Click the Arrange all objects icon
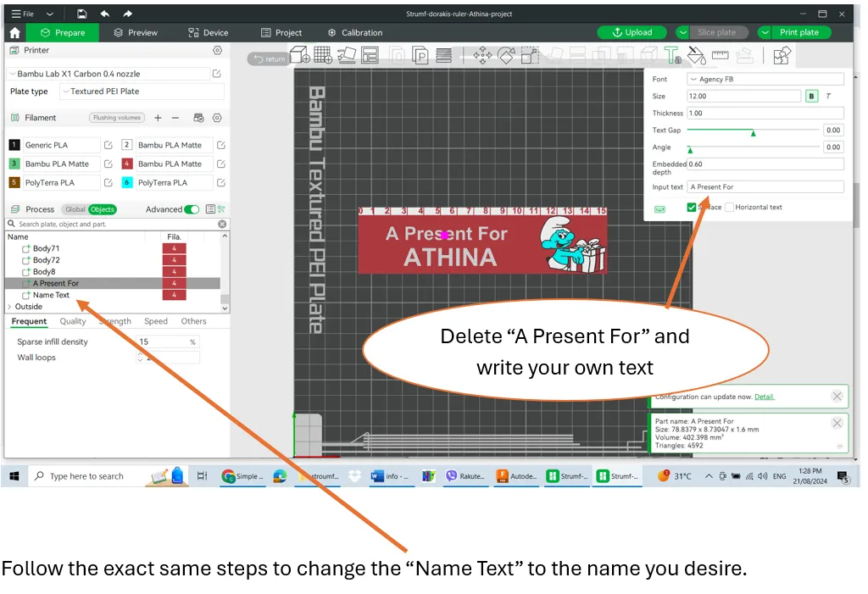This screenshot has height=594, width=868. (370, 55)
